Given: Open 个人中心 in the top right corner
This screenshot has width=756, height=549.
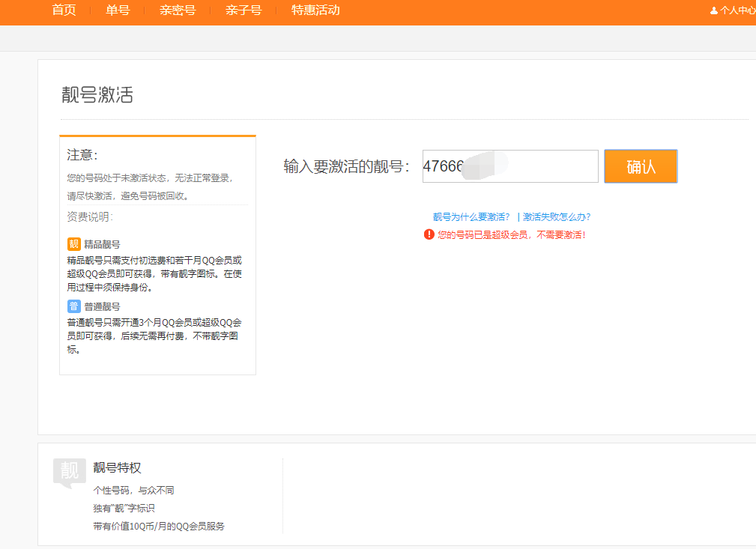Looking at the screenshot, I should (737, 11).
